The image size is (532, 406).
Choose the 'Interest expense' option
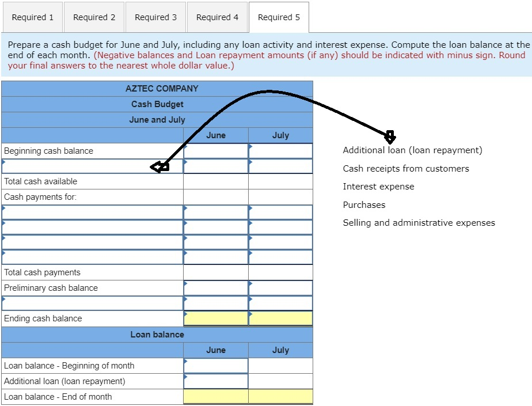(378, 187)
